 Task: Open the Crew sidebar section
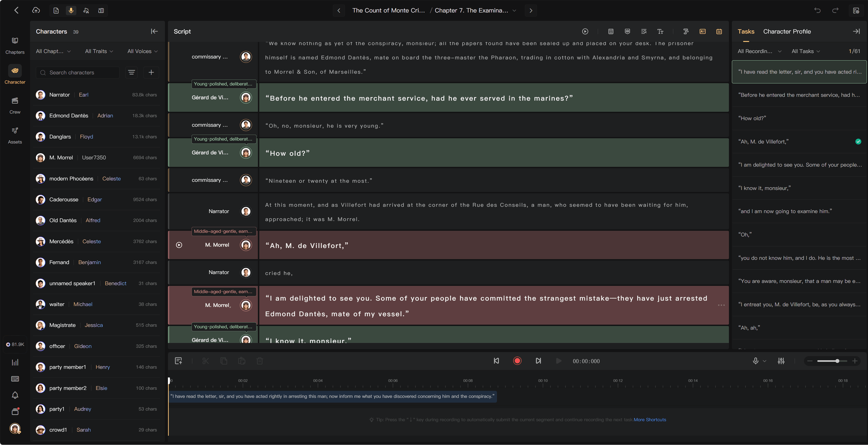point(15,106)
